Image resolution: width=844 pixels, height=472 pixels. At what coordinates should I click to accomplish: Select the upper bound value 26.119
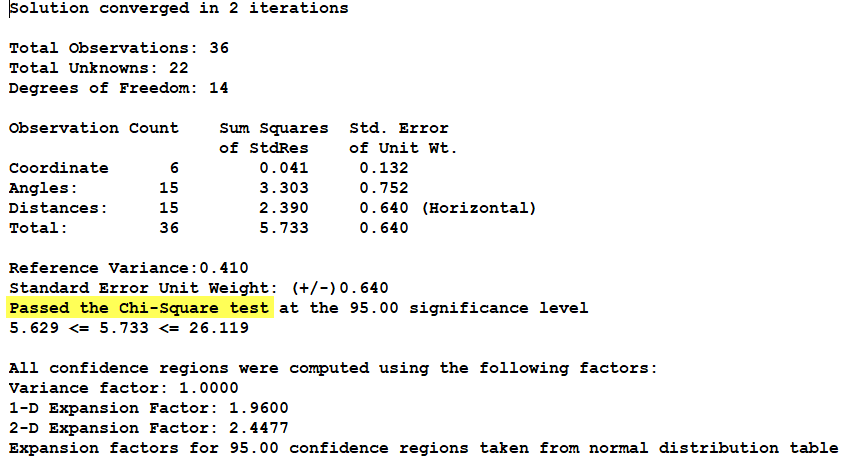219,328
